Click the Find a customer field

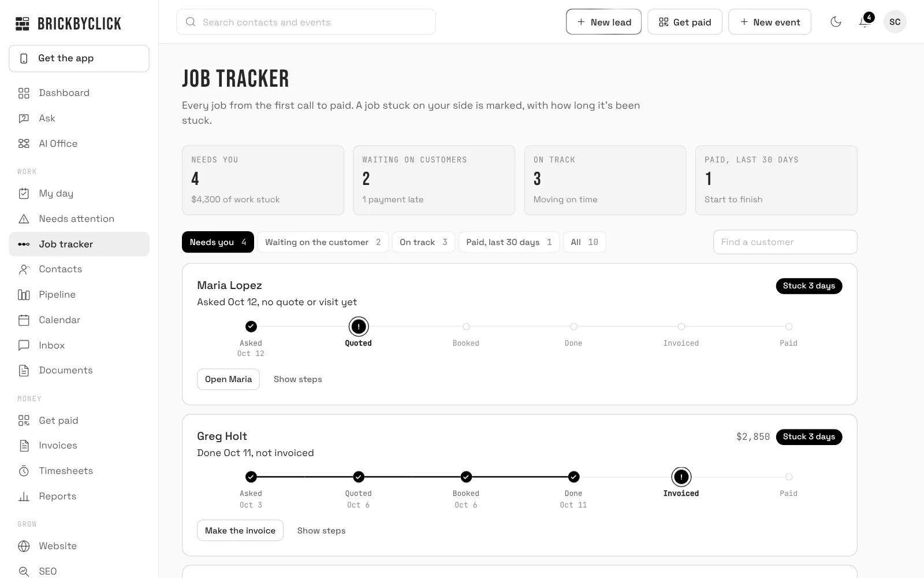point(785,242)
